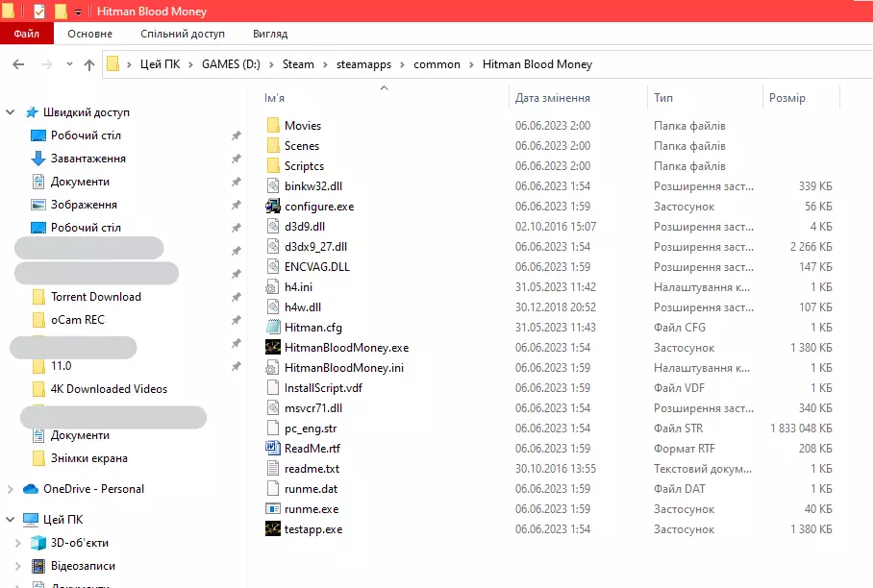873x588 pixels.
Task: Select the ENCVAG.DLL file icon
Action: point(273,266)
